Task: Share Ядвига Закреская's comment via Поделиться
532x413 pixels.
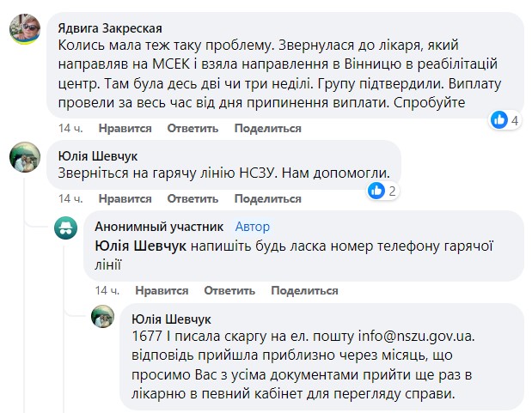Action: click(x=267, y=128)
